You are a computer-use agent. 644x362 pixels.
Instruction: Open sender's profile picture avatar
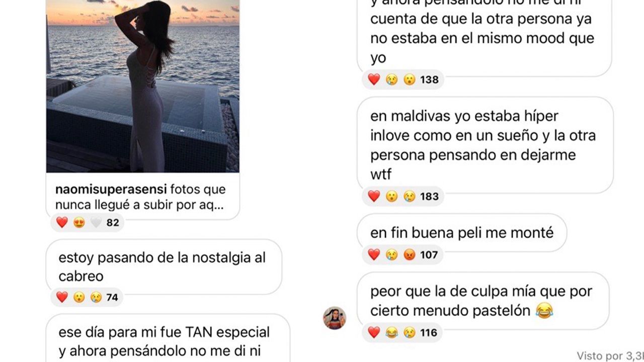coord(335,318)
